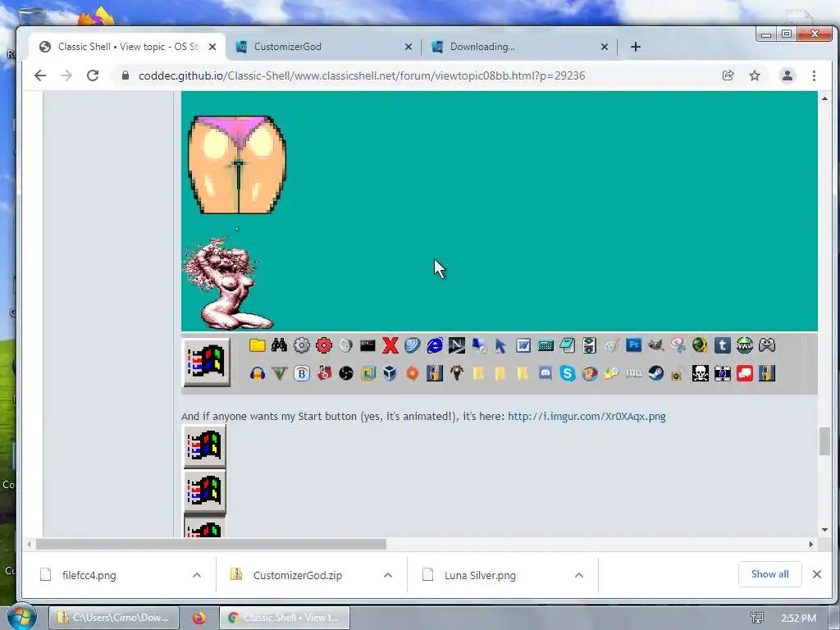This screenshot has width=840, height=630.
Task: Click the vertical scrollbar thumb
Action: [825, 441]
